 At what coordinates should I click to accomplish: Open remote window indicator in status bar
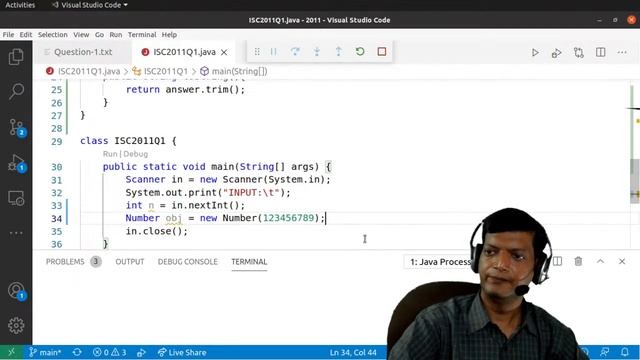(x=11, y=352)
